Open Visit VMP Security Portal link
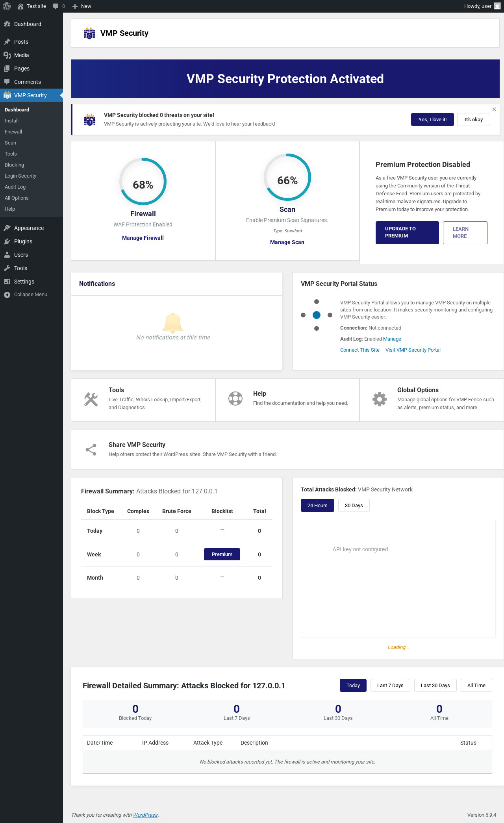The image size is (504, 823). coord(413,350)
